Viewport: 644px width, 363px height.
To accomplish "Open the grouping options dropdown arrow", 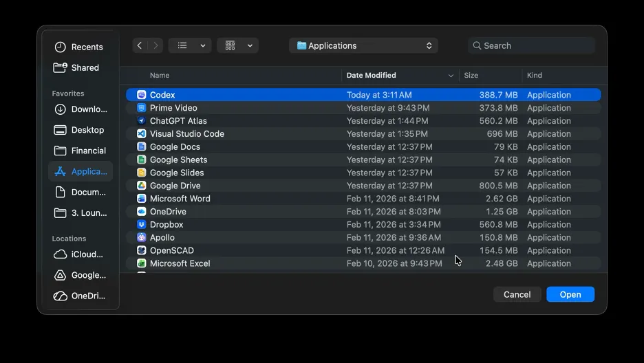I will click(250, 45).
